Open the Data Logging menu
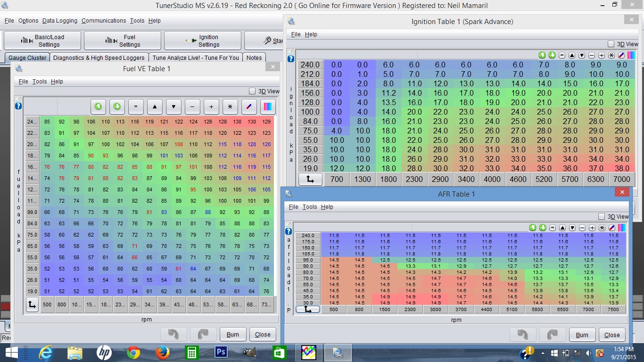The width and height of the screenshot is (644, 362). click(59, 21)
